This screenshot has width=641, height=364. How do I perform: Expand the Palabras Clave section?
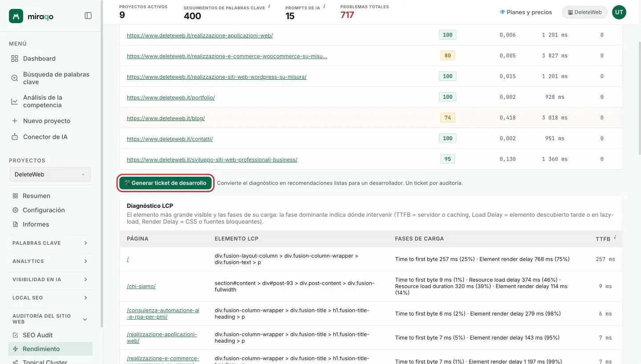[x=50, y=243]
